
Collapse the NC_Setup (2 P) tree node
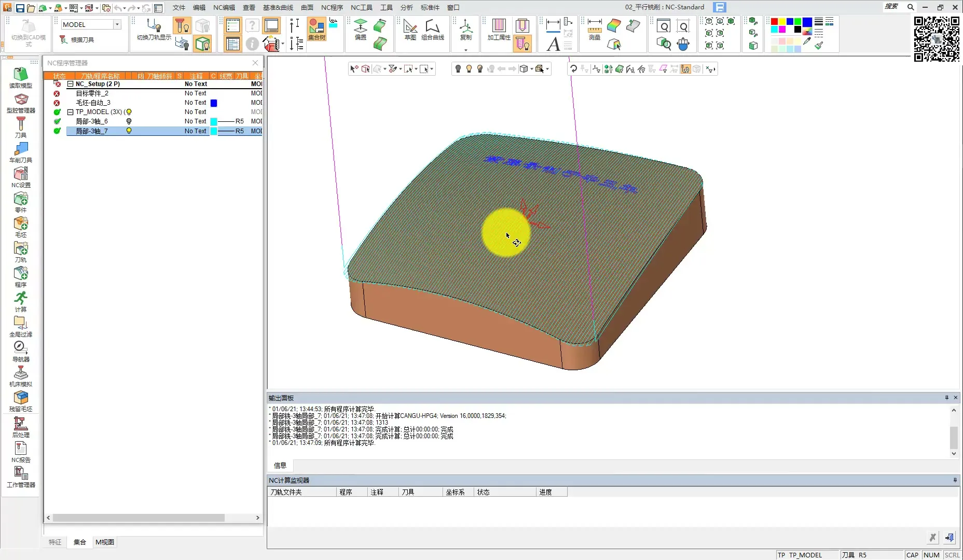tap(70, 84)
